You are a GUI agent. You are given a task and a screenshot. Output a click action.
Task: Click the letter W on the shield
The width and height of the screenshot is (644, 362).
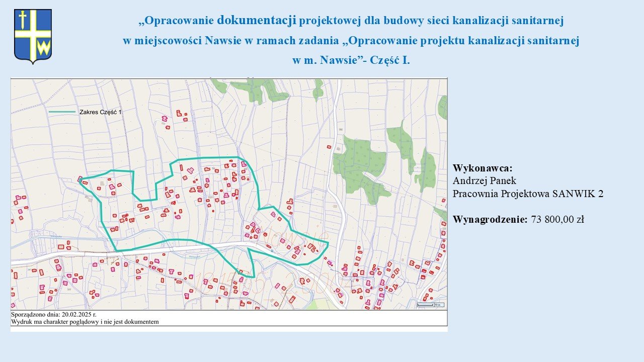point(44,49)
